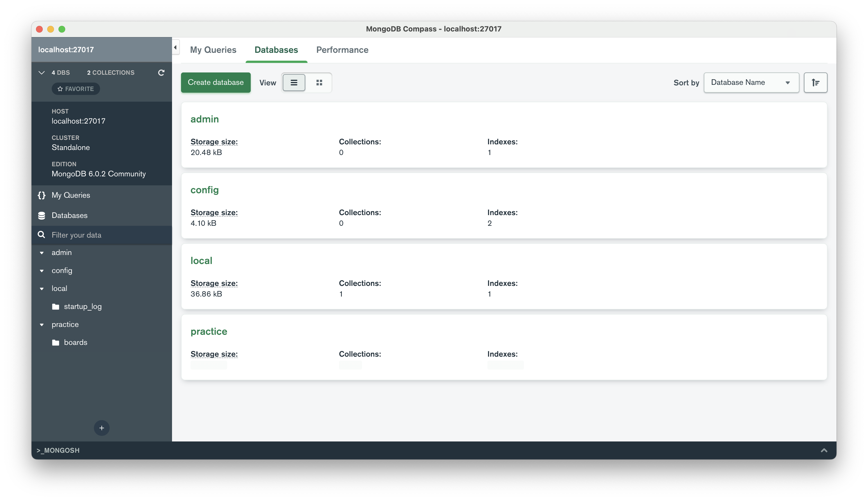Open the My Queries tab

coord(213,50)
